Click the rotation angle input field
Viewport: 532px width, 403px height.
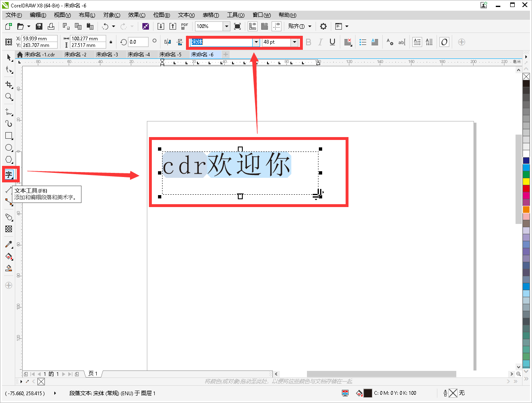click(138, 42)
